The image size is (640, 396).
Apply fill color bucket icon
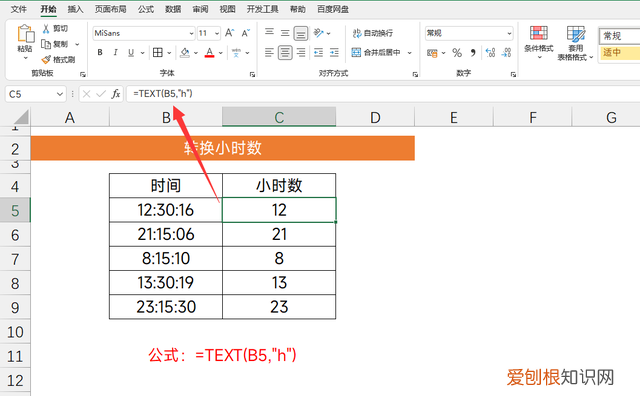[185, 52]
